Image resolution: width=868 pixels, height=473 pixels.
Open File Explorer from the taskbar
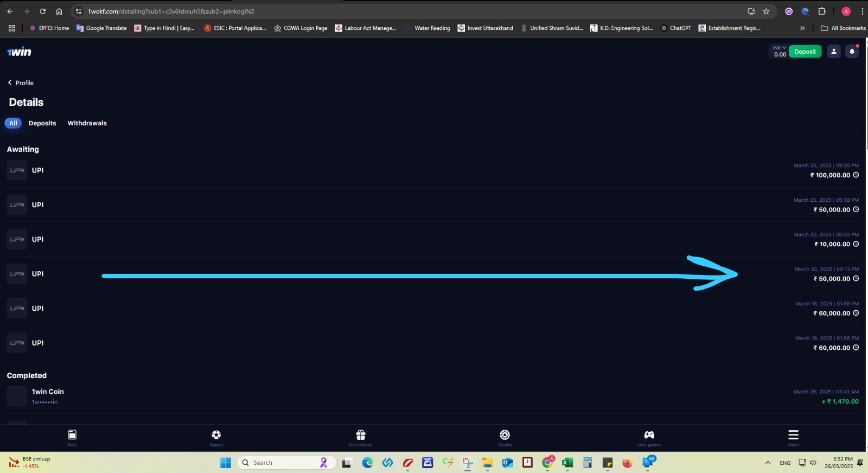pos(487,463)
